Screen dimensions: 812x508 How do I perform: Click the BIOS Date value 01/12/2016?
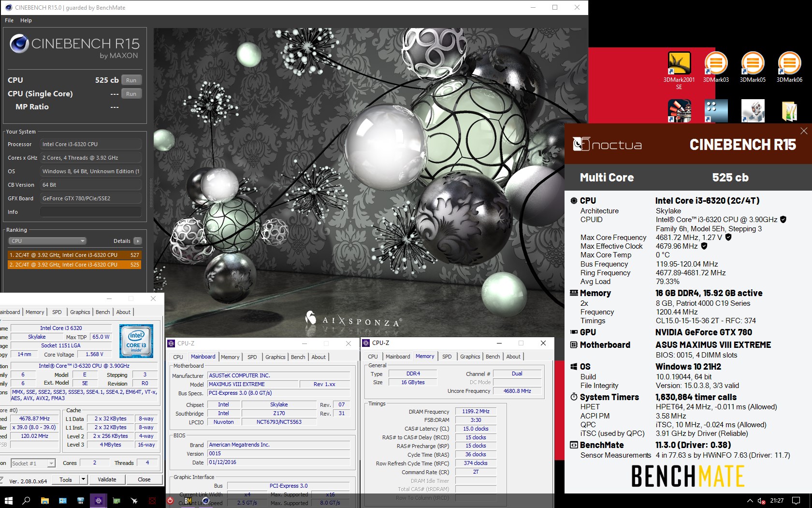click(x=279, y=462)
